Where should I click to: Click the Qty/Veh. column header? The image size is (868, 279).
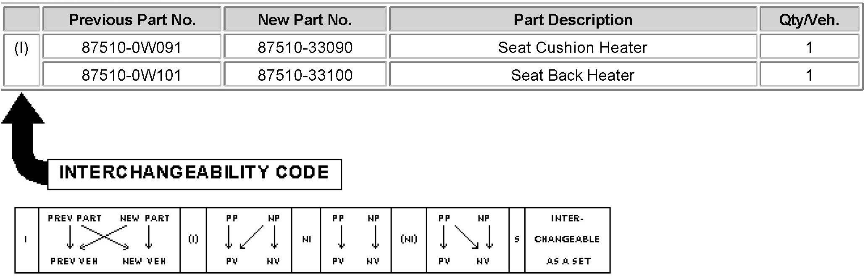coord(809,19)
